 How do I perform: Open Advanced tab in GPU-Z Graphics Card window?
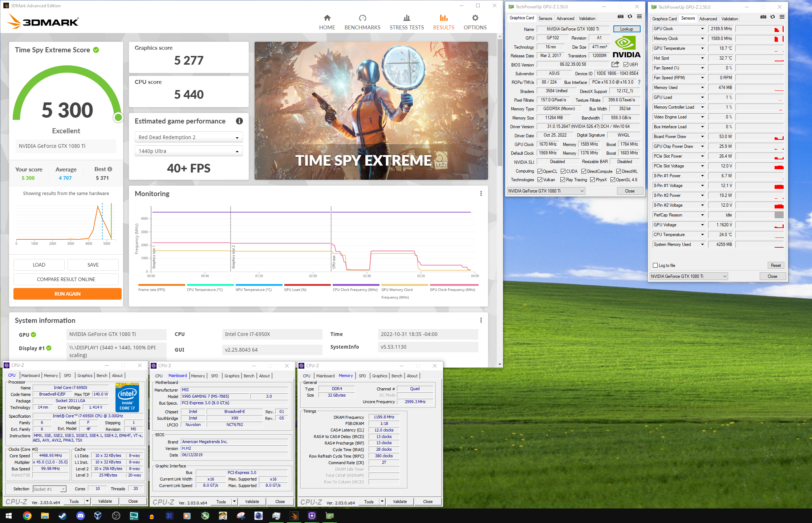565,18
